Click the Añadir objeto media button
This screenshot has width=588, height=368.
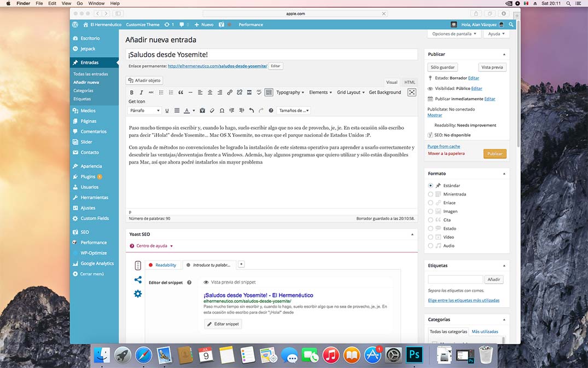point(144,81)
